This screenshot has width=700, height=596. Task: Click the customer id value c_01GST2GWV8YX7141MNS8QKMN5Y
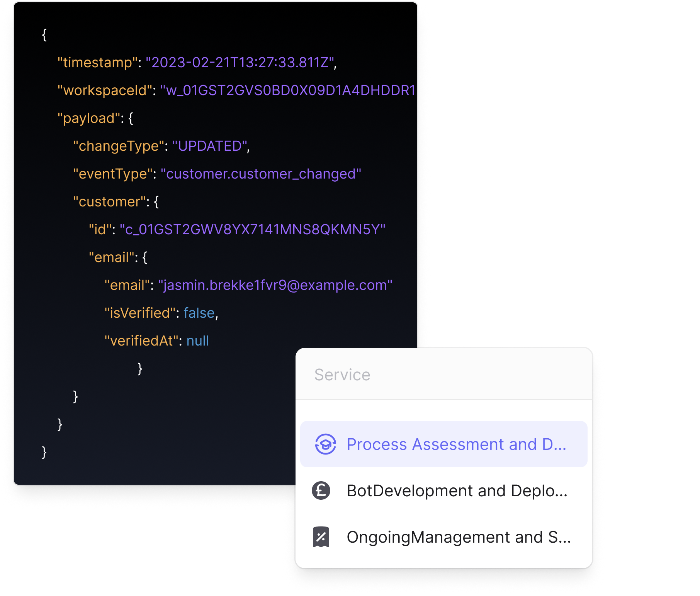(252, 229)
